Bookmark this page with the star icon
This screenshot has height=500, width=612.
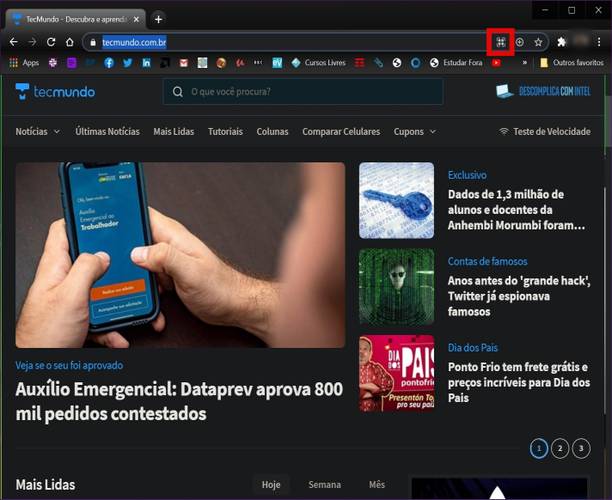[x=538, y=42]
